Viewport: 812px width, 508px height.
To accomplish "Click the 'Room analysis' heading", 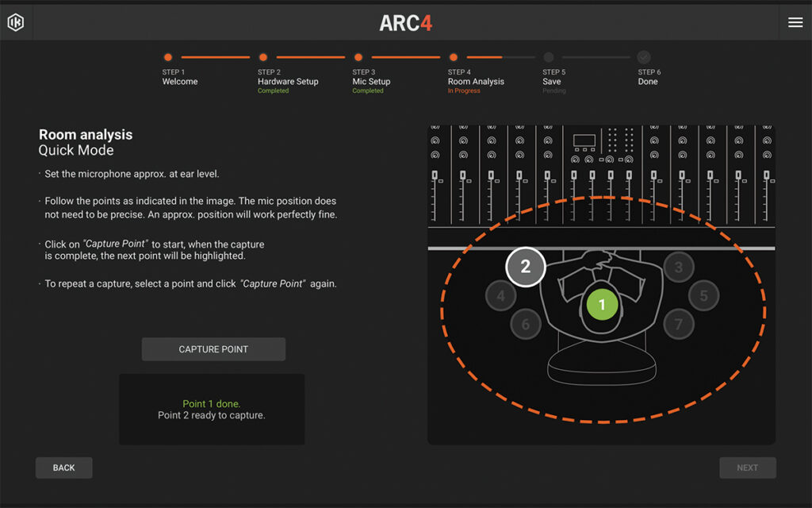I will (86, 135).
